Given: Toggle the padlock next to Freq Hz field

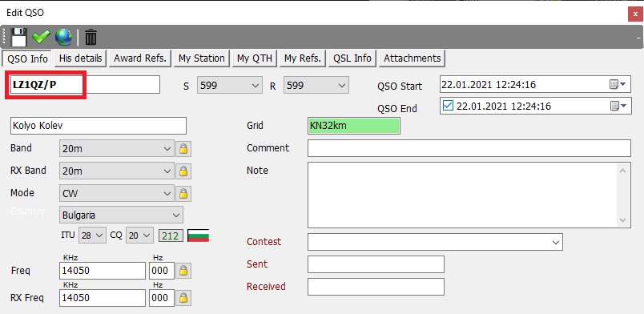Looking at the screenshot, I should [183, 271].
